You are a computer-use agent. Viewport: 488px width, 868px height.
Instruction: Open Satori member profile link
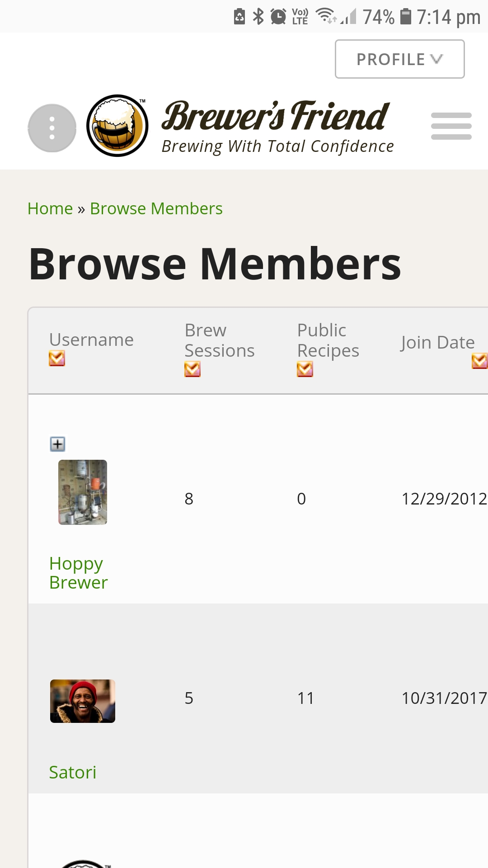coord(73,772)
